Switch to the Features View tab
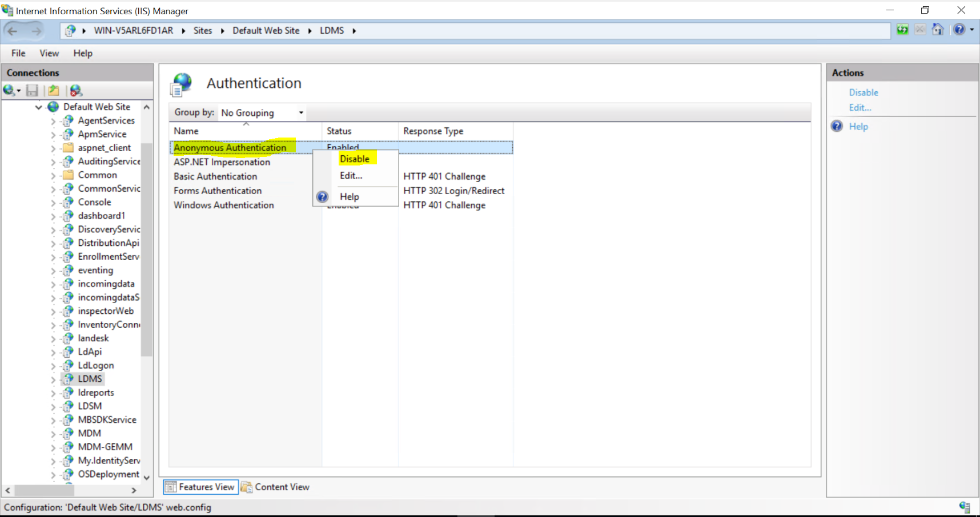Image resolution: width=980 pixels, height=517 pixels. point(199,487)
